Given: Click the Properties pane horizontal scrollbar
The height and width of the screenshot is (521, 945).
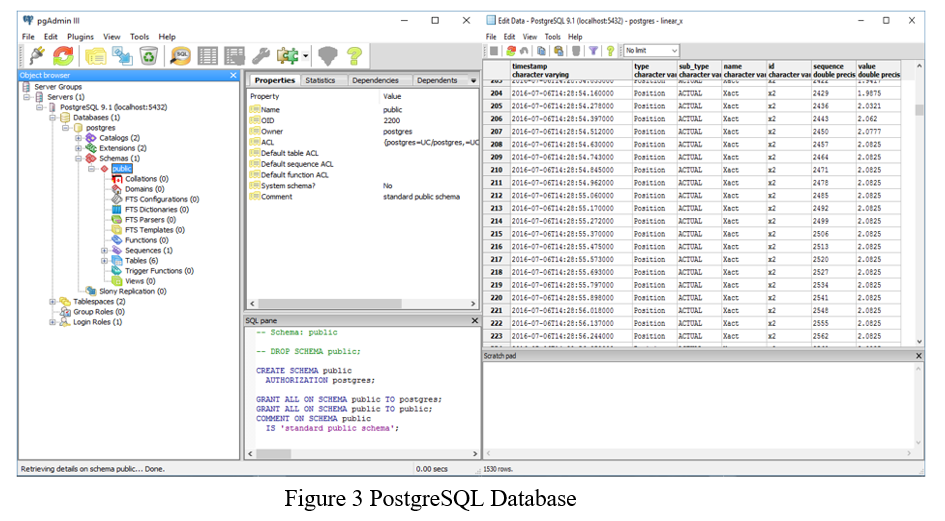Looking at the screenshot, I should tap(362, 303).
